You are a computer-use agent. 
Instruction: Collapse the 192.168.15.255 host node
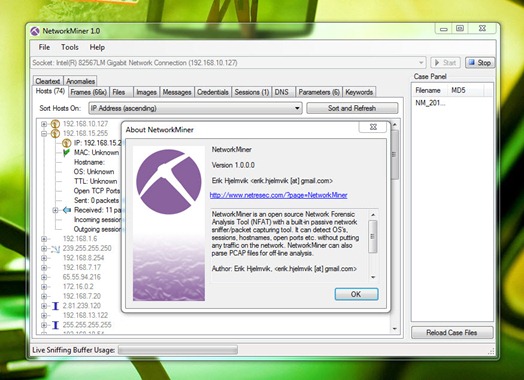pos(44,134)
